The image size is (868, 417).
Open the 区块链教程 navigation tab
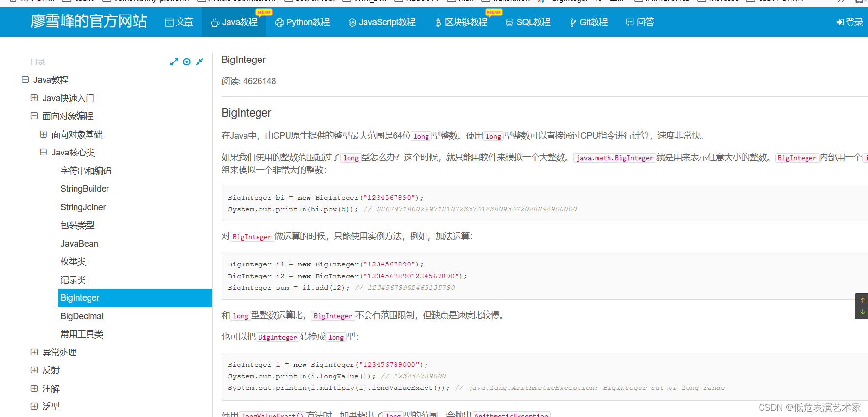coord(461,22)
